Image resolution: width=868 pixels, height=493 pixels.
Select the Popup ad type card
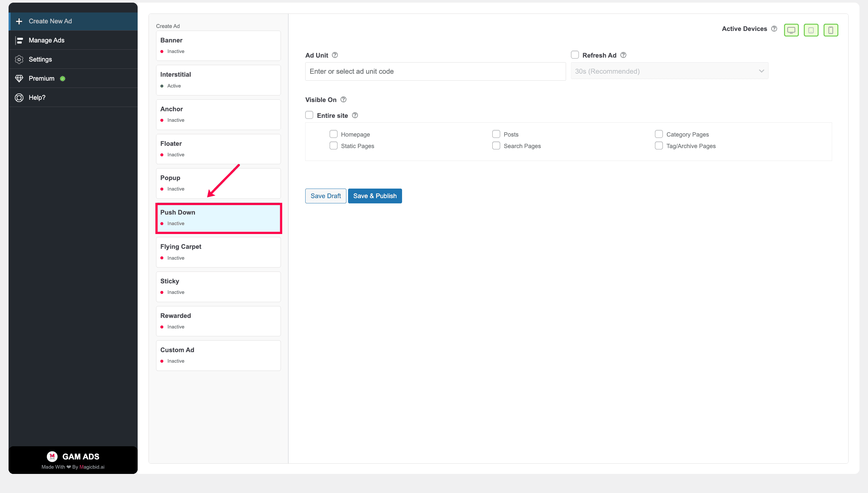point(218,183)
